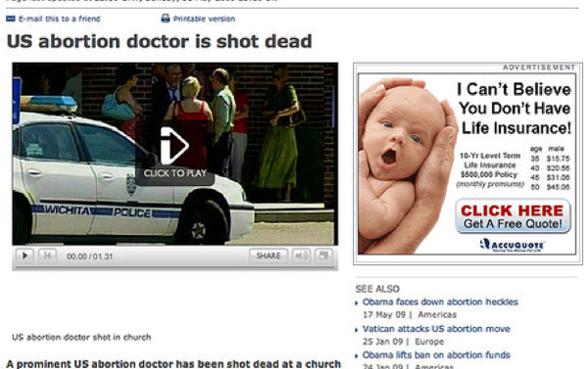Click the AccuQuote logo in the ad
Image resolution: width=588 pixels, height=369 pixels.
[513, 245]
